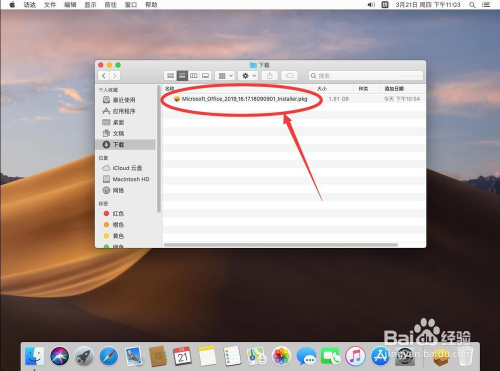The image size is (500, 371).
Task: Open Notification Center icon in menu bar
Action: (486, 5)
